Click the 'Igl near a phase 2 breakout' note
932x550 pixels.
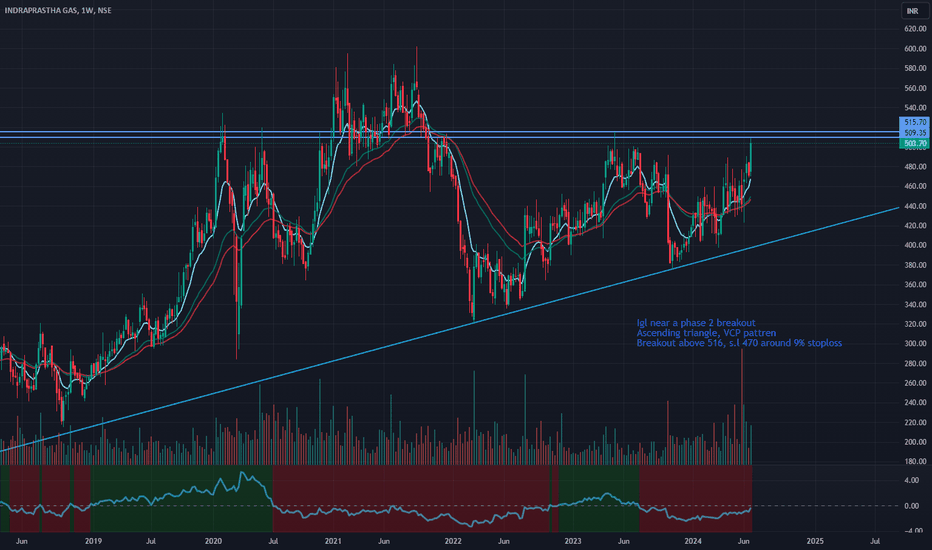(x=696, y=323)
